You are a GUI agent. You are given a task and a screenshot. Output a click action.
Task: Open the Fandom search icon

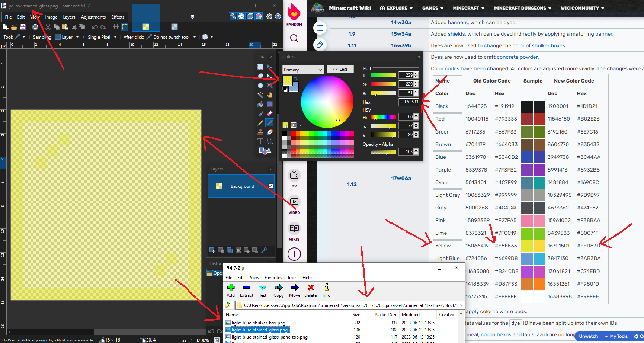[x=294, y=38]
